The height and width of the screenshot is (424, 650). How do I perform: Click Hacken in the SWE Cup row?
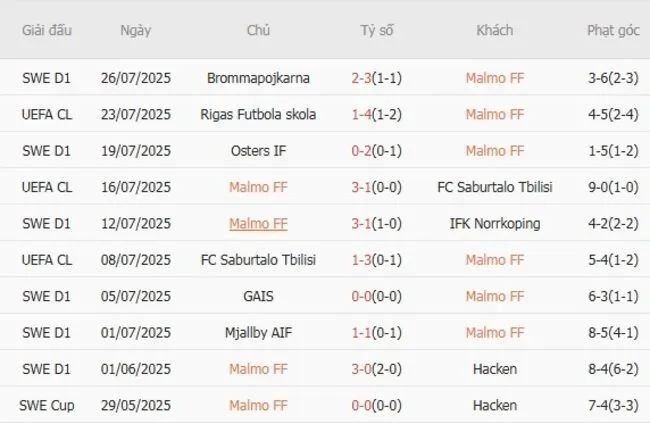[x=494, y=405]
